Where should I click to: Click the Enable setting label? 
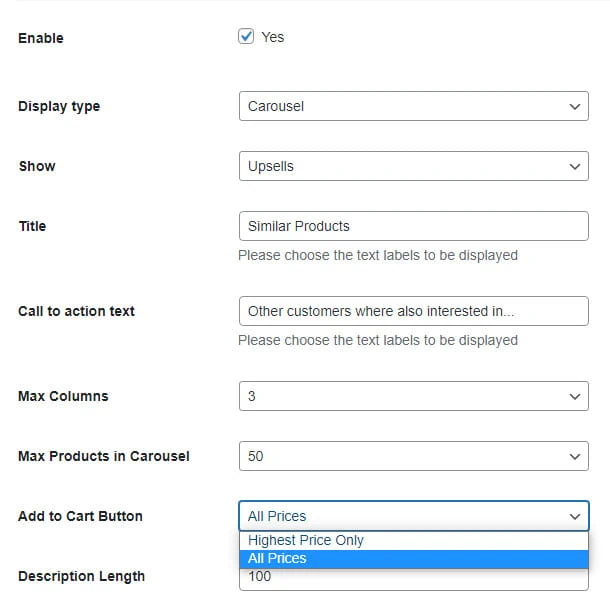point(41,38)
